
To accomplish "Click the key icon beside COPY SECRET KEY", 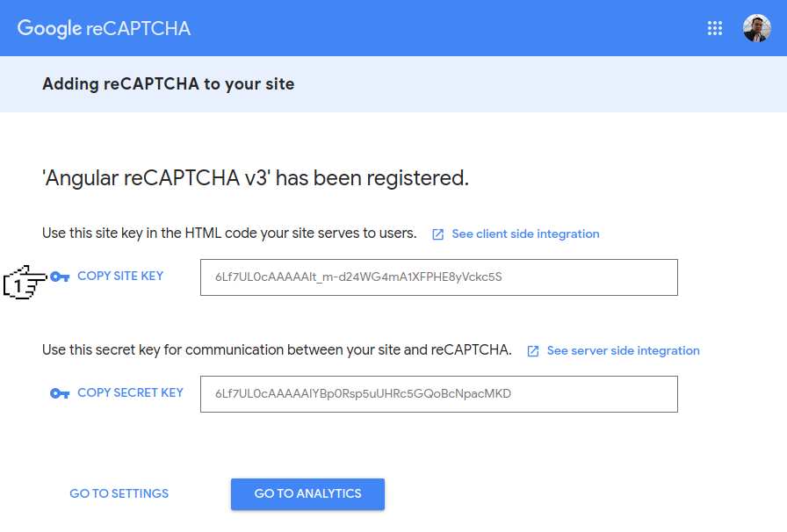I will pos(60,393).
